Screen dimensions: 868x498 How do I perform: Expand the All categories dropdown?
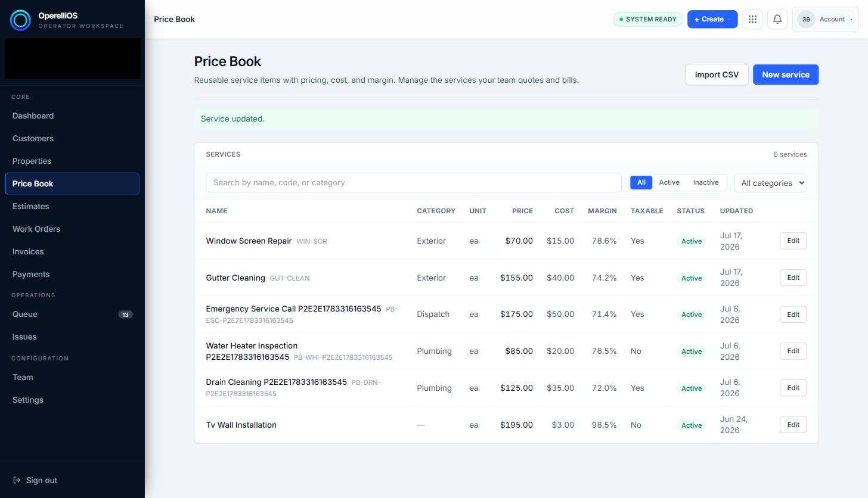click(770, 183)
